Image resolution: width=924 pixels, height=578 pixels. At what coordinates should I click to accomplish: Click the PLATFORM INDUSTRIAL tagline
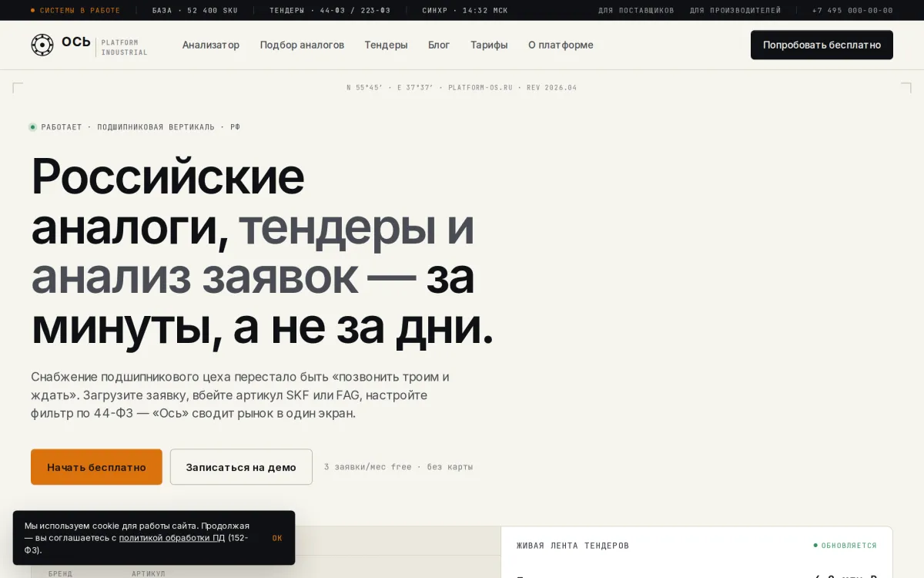click(x=124, y=48)
